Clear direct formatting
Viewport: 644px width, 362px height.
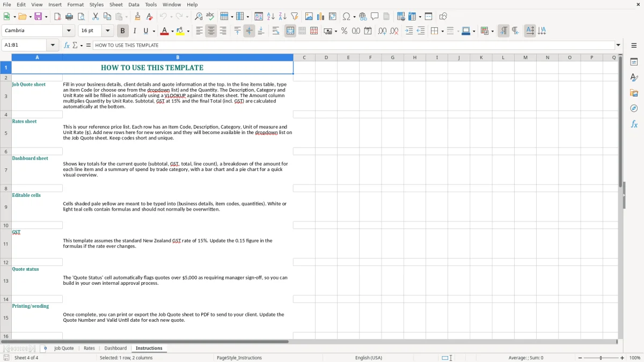click(150, 17)
